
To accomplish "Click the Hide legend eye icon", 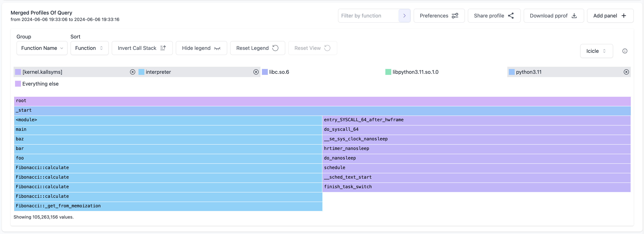I will click(217, 48).
